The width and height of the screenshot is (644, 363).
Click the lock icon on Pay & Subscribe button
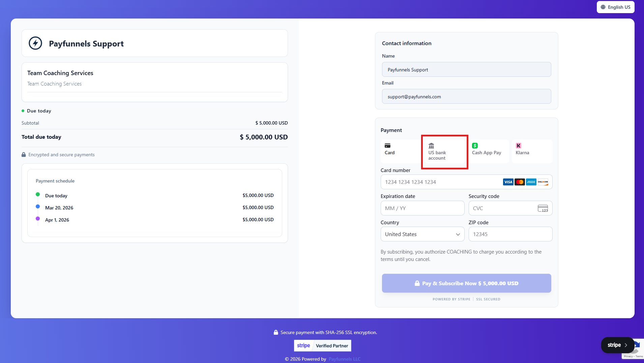417,284
